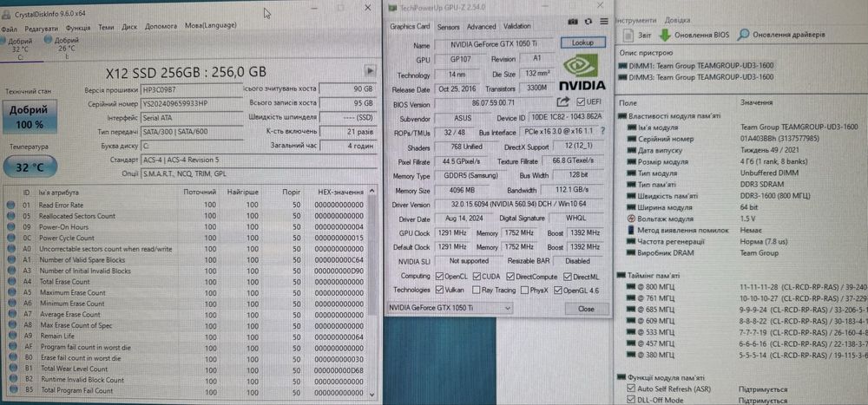
Task: Toggle the DLL-Off Mode checkbox
Action: (x=632, y=400)
